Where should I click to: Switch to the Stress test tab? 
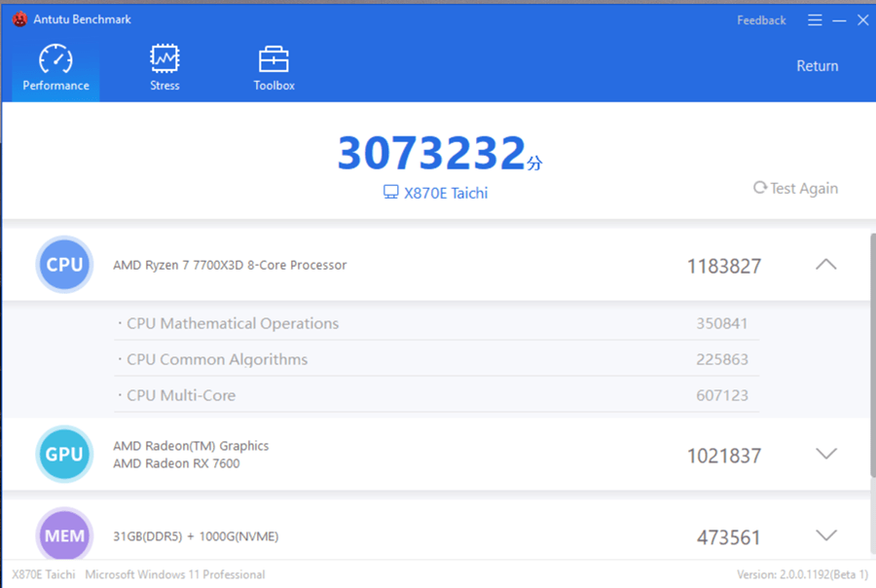click(x=164, y=68)
